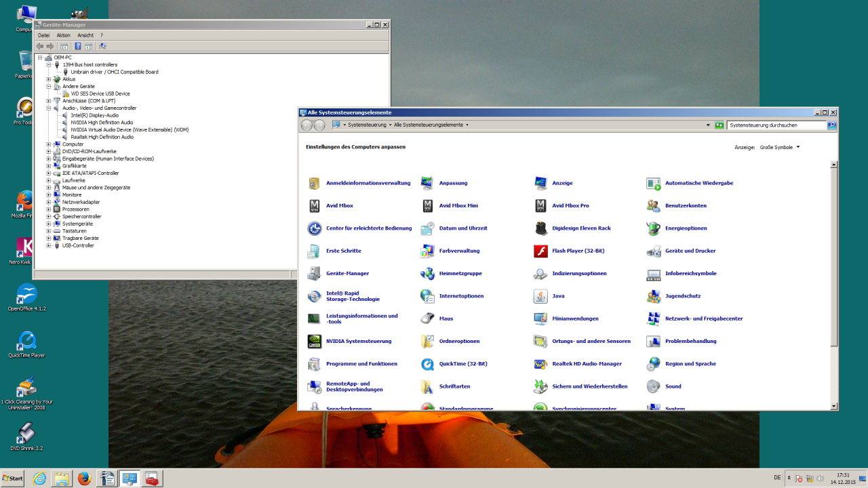Open the Anmeldeinformationsverwaltung vault icon

[314, 183]
